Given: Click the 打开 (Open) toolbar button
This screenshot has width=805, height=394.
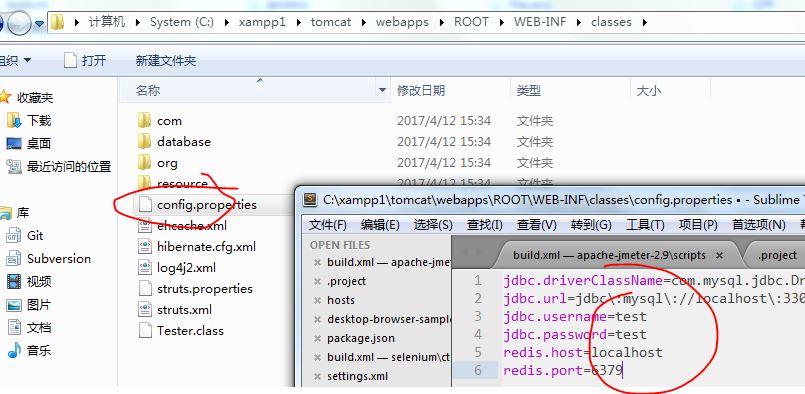Looking at the screenshot, I should (85, 61).
